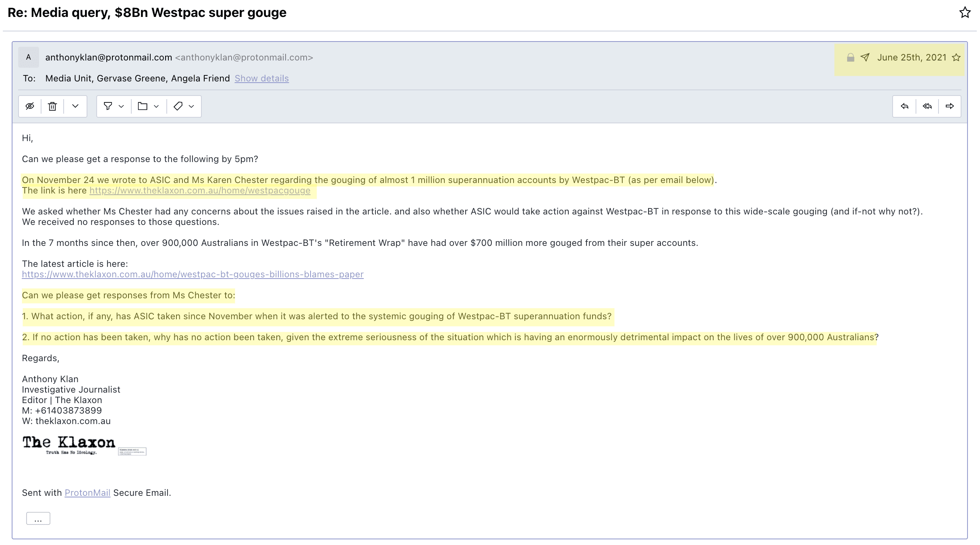The width and height of the screenshot is (980, 545).
Task: Click The Klaxon logo image
Action: pos(69,445)
